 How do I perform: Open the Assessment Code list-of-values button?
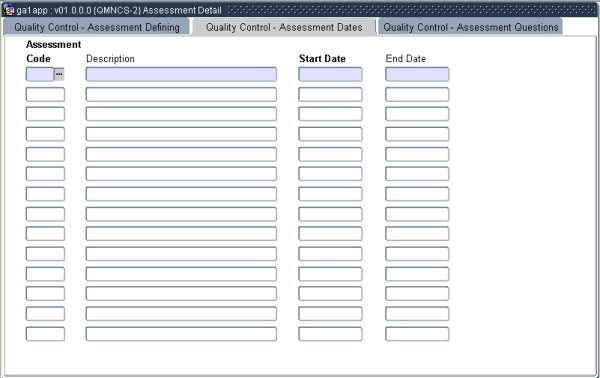pos(59,74)
